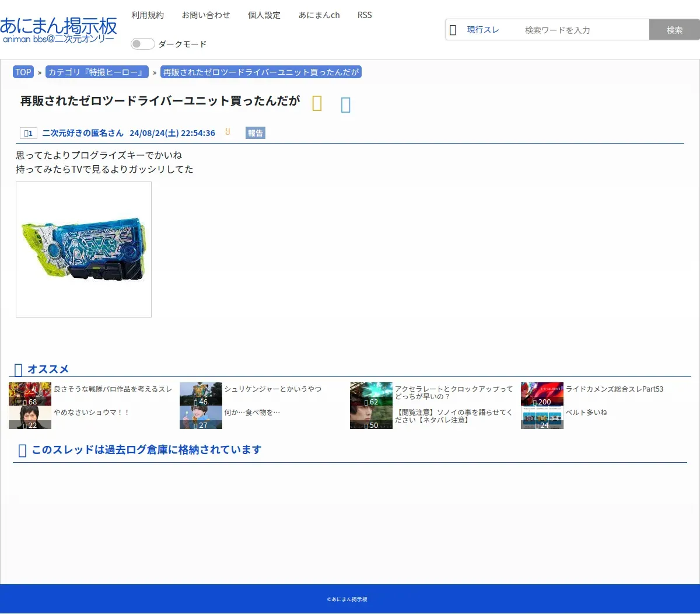Click the poster name 二次元好きの匿名さん
The height and width of the screenshot is (614, 700).
click(x=83, y=133)
